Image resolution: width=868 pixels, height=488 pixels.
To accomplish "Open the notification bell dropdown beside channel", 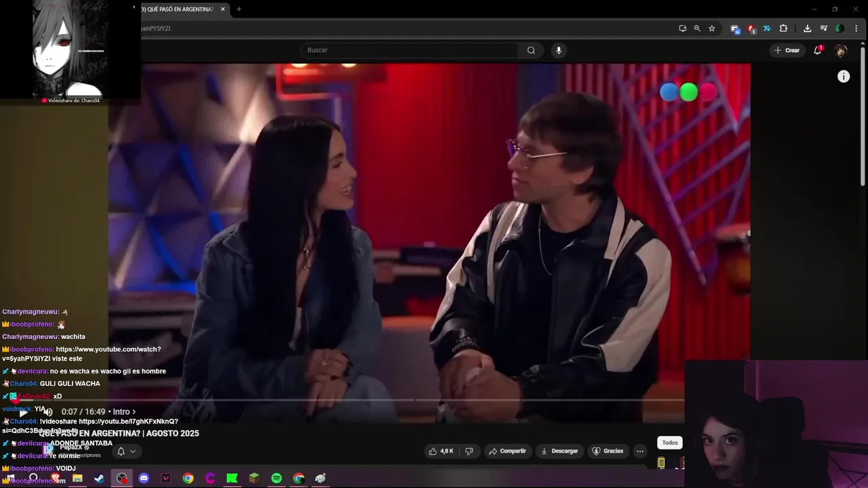I will tap(126, 451).
